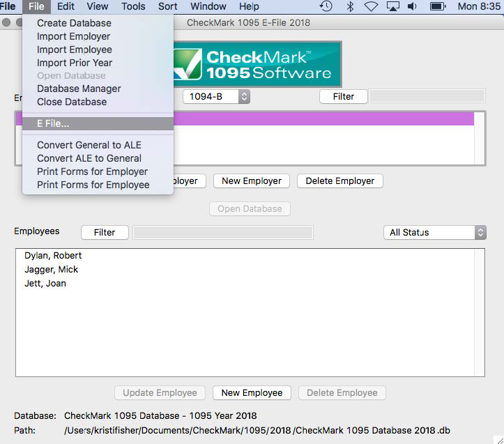The image size is (504, 444).
Task: Click the employees filter text field
Action: (x=223, y=232)
